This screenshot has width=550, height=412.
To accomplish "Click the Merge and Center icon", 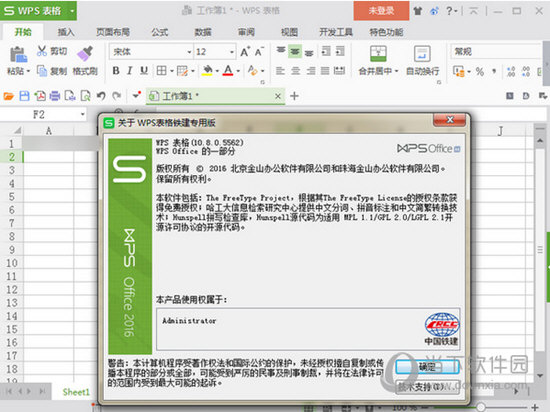I will (x=378, y=53).
